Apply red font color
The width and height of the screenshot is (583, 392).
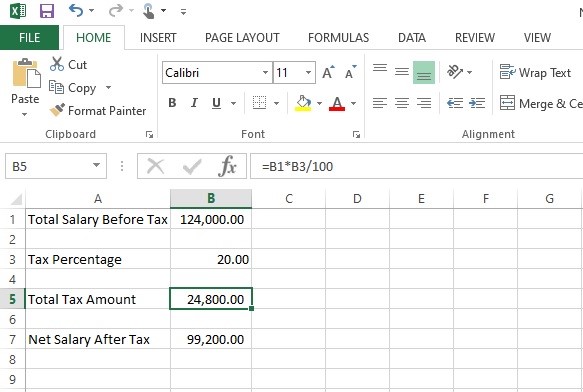(337, 103)
